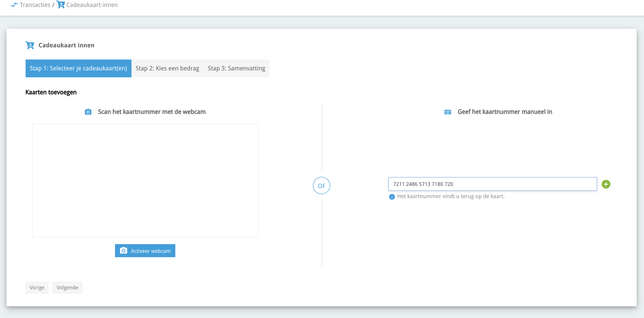Select the Stap 1: Selecteer je cadeaukaart(en) tab
Viewport: 644px width, 318px height.
click(78, 68)
